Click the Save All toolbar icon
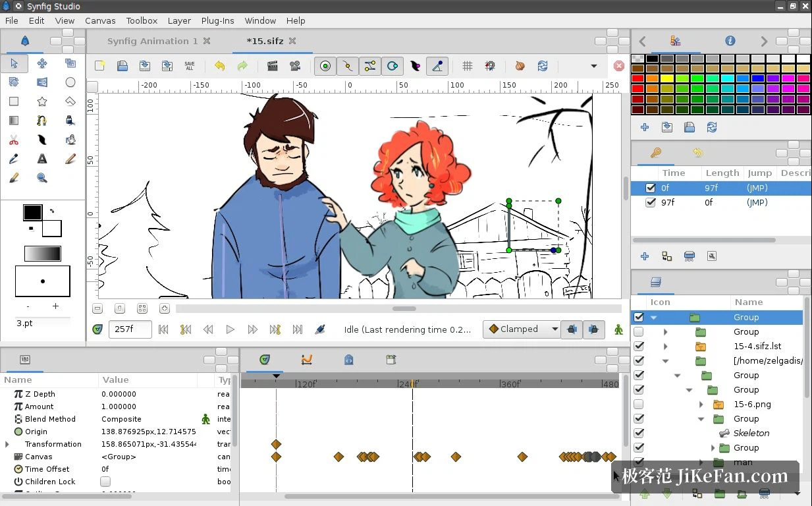The width and height of the screenshot is (812, 506). (190, 66)
